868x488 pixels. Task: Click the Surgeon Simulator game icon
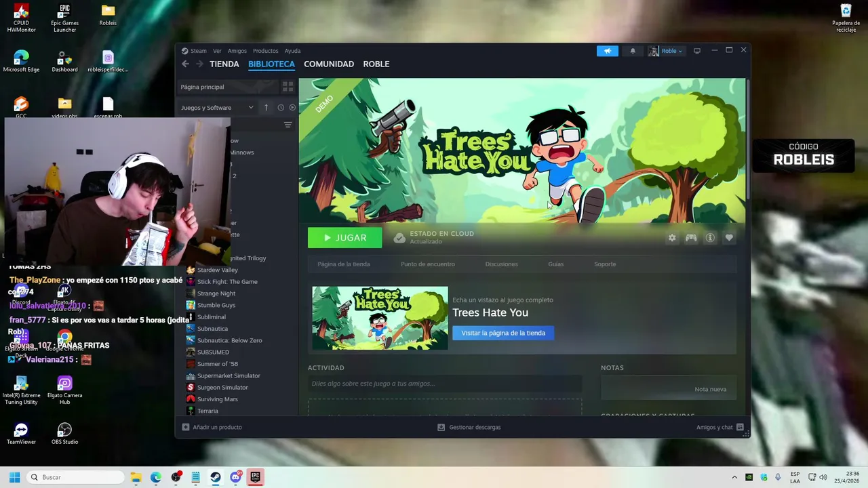click(191, 387)
